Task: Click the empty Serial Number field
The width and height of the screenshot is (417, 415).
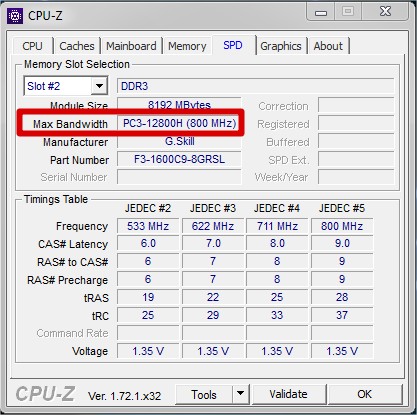Action: click(x=179, y=177)
